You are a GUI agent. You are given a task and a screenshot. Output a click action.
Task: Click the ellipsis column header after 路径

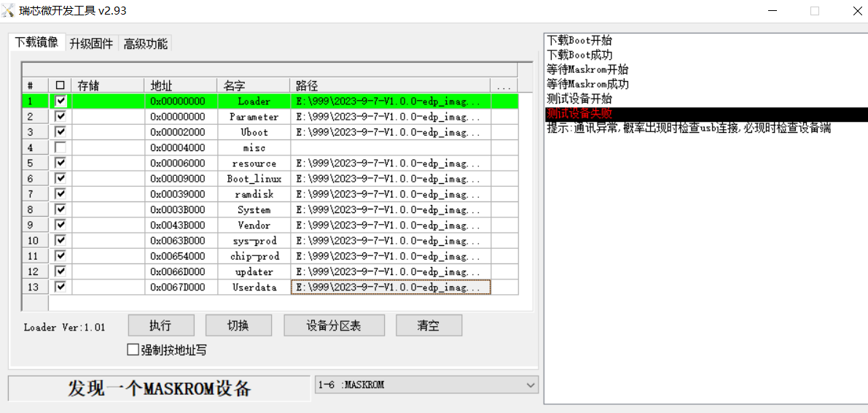tap(504, 86)
